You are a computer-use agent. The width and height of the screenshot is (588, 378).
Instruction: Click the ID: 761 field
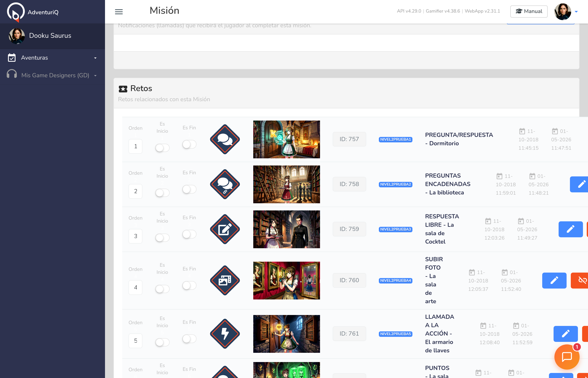[x=349, y=333]
